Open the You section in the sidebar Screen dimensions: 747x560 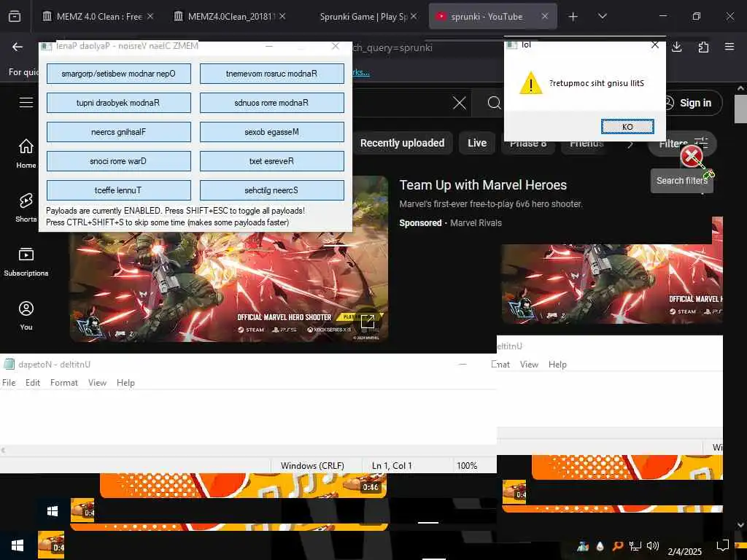[x=26, y=316]
